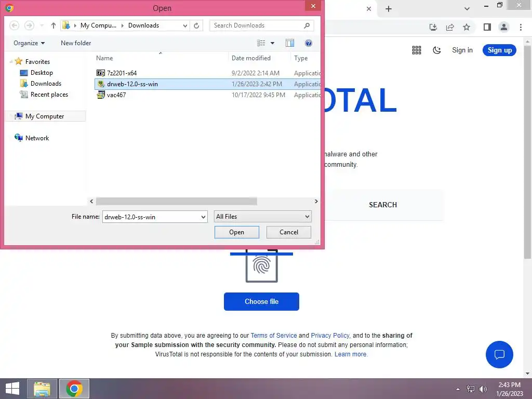Viewport: 532px width, 399px height.
Task: Go up one folder level
Action: tap(54, 25)
